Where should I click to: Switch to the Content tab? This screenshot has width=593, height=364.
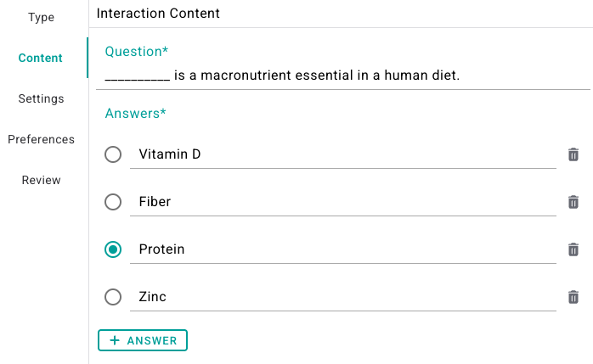[41, 58]
